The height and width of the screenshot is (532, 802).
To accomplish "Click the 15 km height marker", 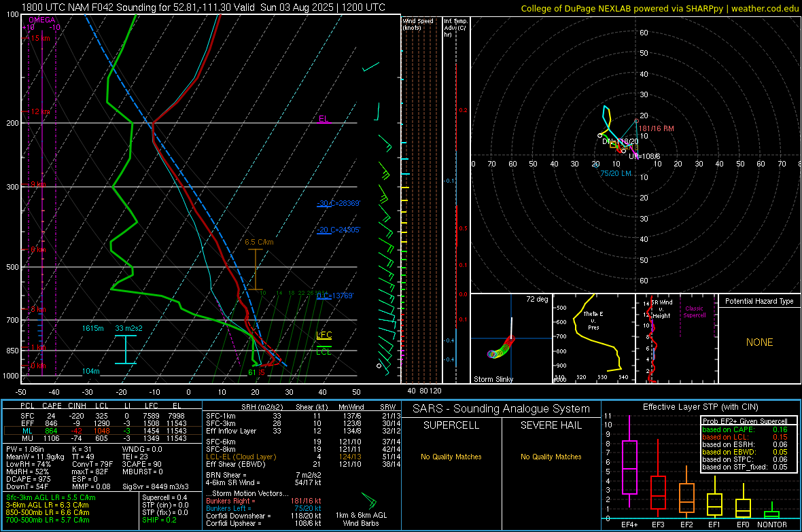I will tap(40, 38).
